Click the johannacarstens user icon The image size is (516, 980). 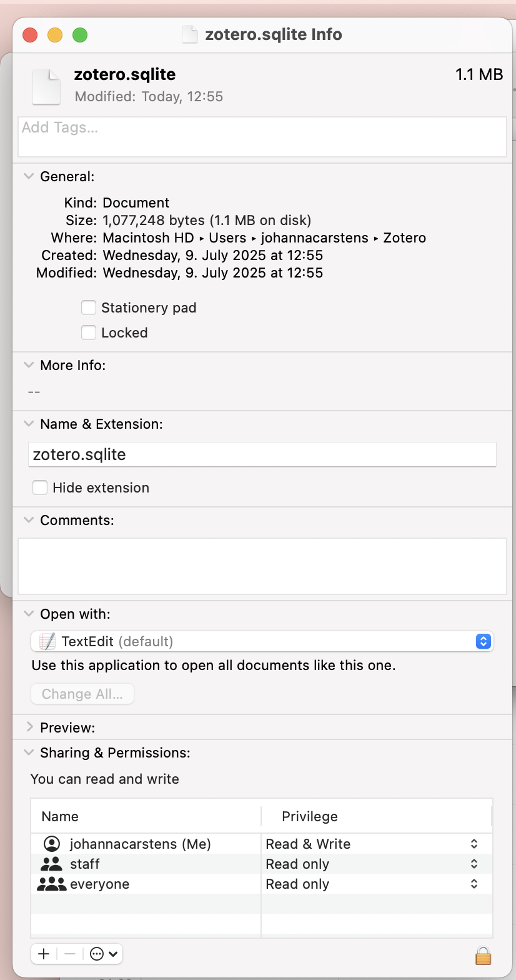pos(52,844)
